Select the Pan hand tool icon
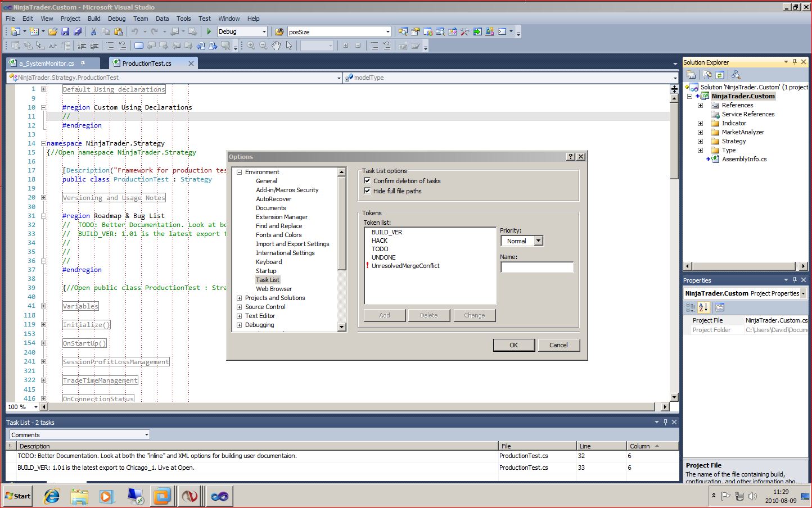812x508 pixels. tap(276, 46)
